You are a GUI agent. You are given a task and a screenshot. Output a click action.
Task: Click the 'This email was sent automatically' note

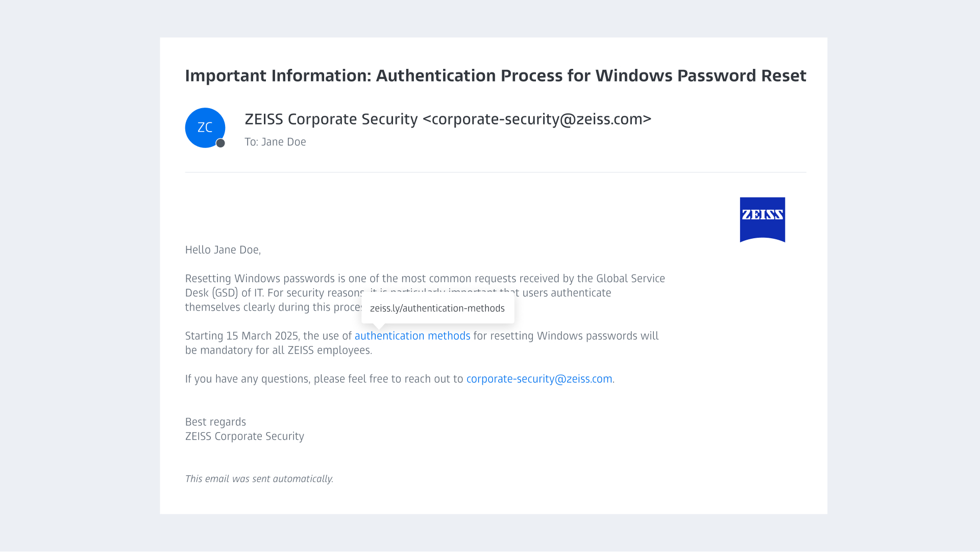[259, 479]
